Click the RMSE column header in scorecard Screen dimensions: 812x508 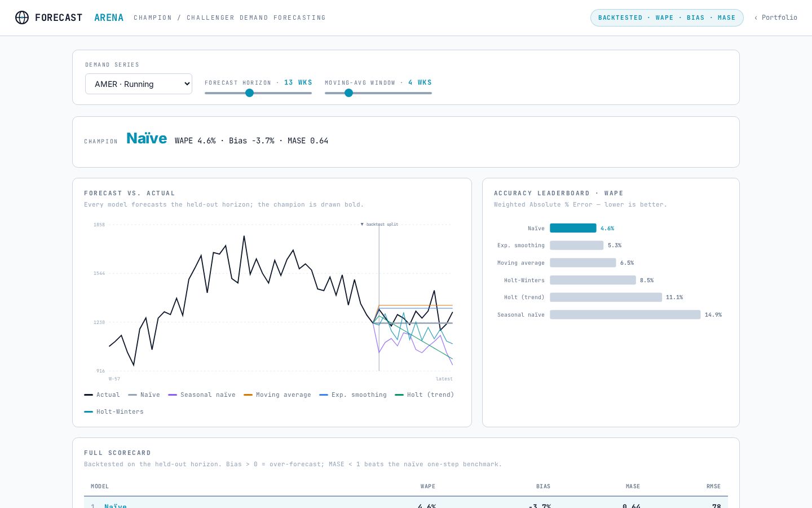click(x=714, y=487)
